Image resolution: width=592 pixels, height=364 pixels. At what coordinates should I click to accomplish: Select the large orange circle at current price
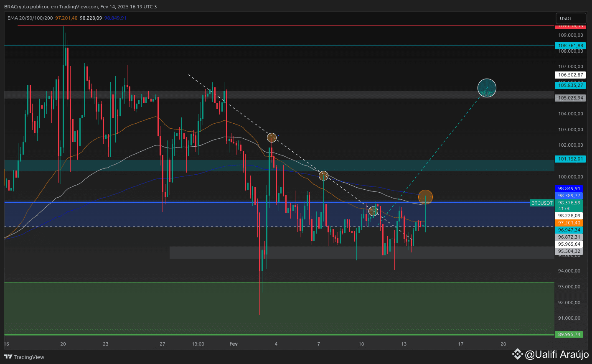(x=425, y=197)
